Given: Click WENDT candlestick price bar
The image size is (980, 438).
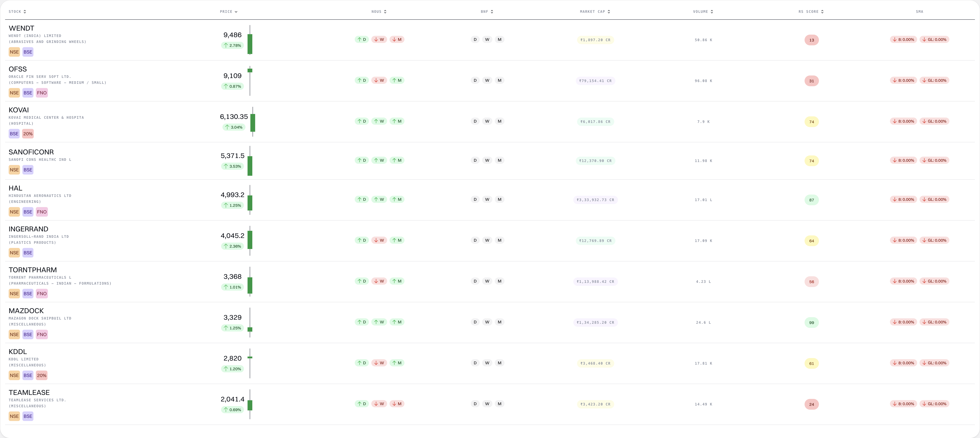Looking at the screenshot, I should point(250,40).
